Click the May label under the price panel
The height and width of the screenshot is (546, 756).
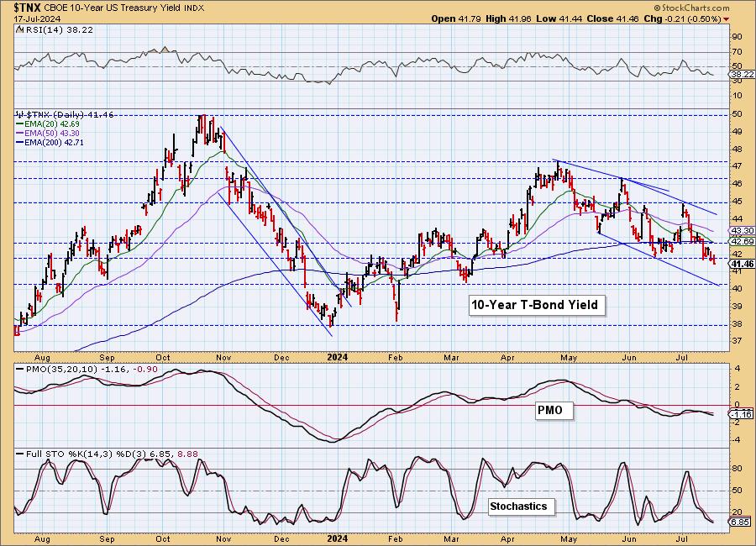[x=569, y=358]
